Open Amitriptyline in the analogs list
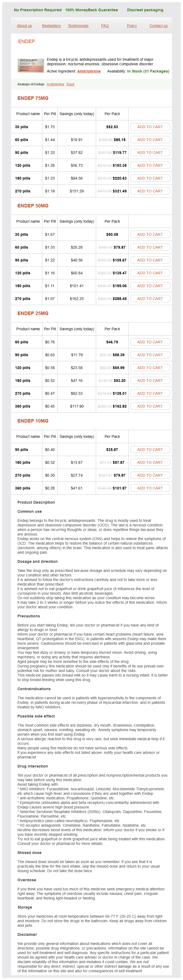 click(x=55, y=84)
